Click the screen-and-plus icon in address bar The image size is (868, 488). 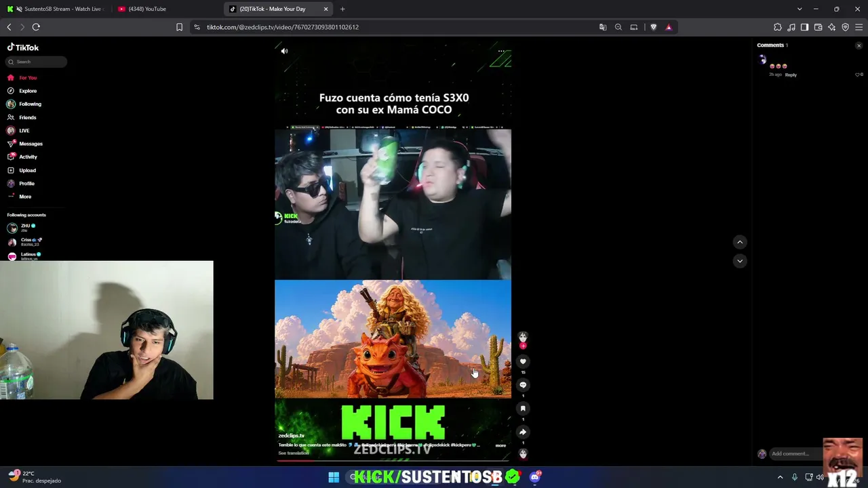[634, 27]
